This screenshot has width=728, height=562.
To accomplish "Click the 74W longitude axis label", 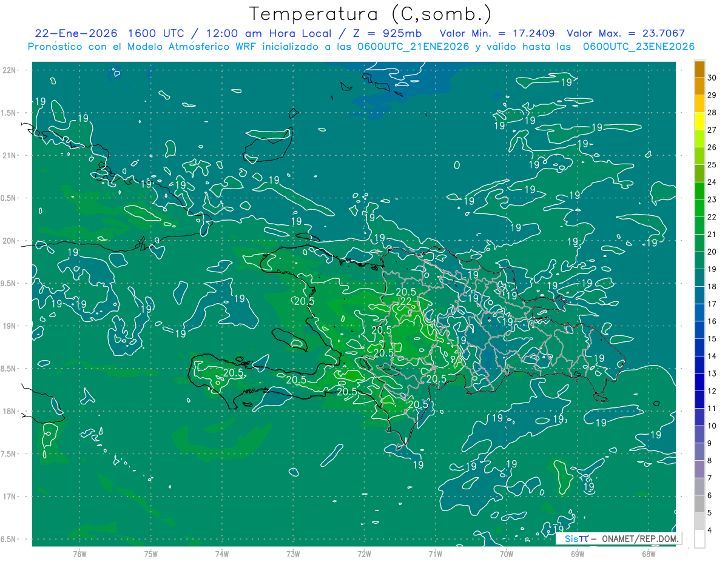I will [222, 554].
